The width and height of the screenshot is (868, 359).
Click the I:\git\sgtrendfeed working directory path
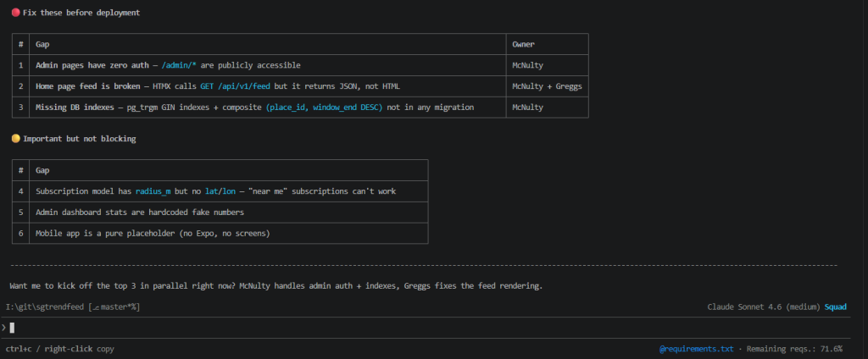click(44, 307)
